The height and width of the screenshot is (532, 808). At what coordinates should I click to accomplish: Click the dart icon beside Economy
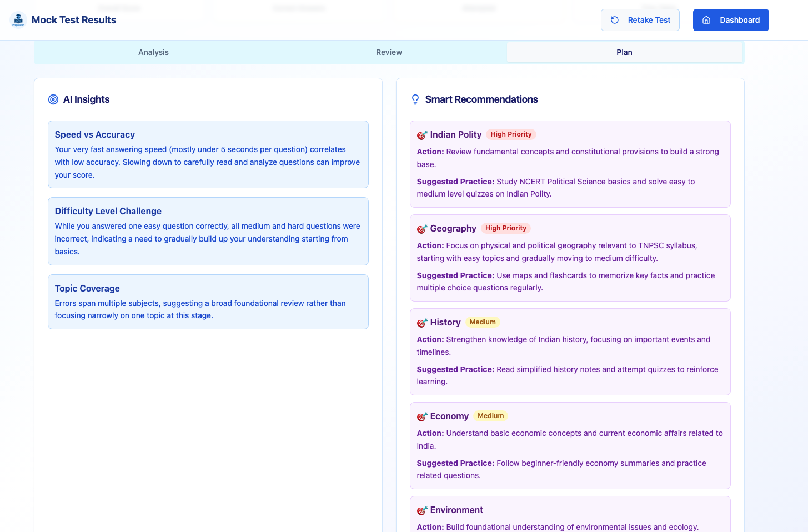[x=422, y=416]
